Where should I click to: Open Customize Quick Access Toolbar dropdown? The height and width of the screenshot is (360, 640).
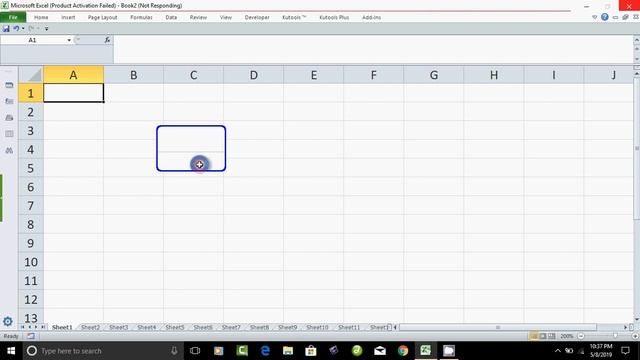[47, 29]
